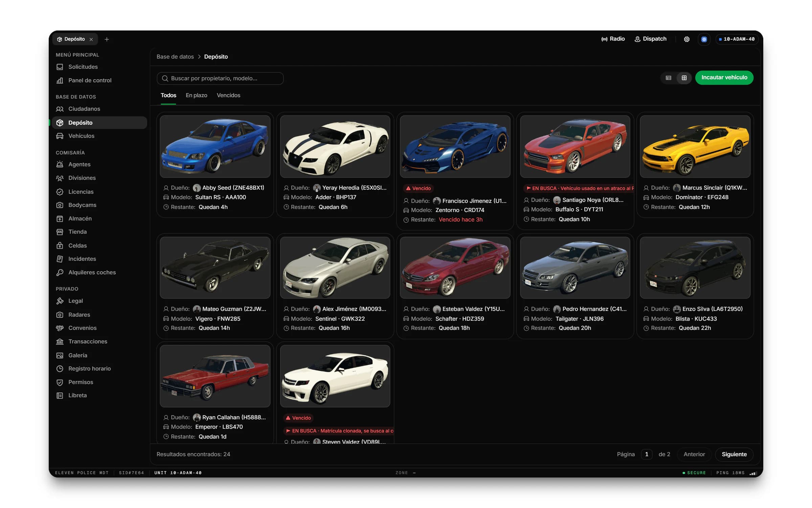Click the 10-ADAM-40 unit badge

[737, 39]
